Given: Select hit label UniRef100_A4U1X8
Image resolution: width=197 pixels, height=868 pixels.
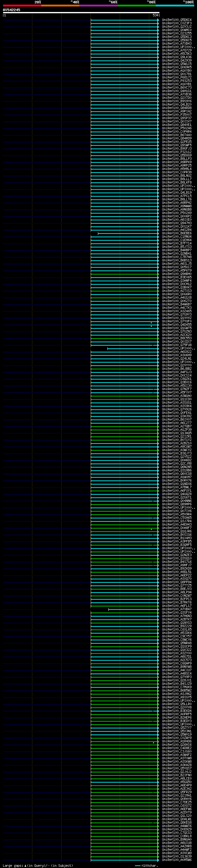Looking at the screenshot, I should point(176,297).
